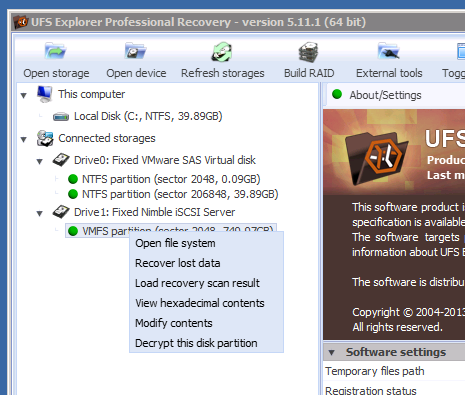
Task: Select NTFS partition sector 206848
Action: (x=180, y=194)
